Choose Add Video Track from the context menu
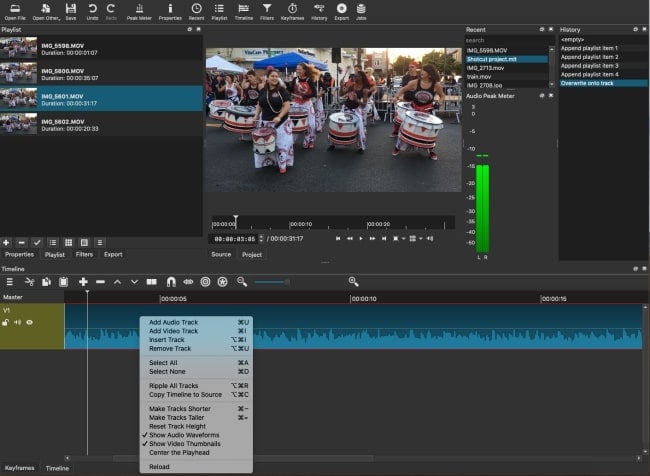Viewport: 650px width, 476px height. 173,331
